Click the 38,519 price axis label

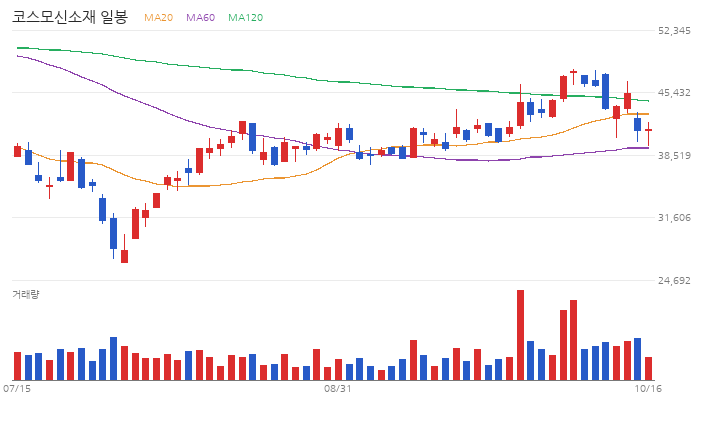tap(674, 156)
